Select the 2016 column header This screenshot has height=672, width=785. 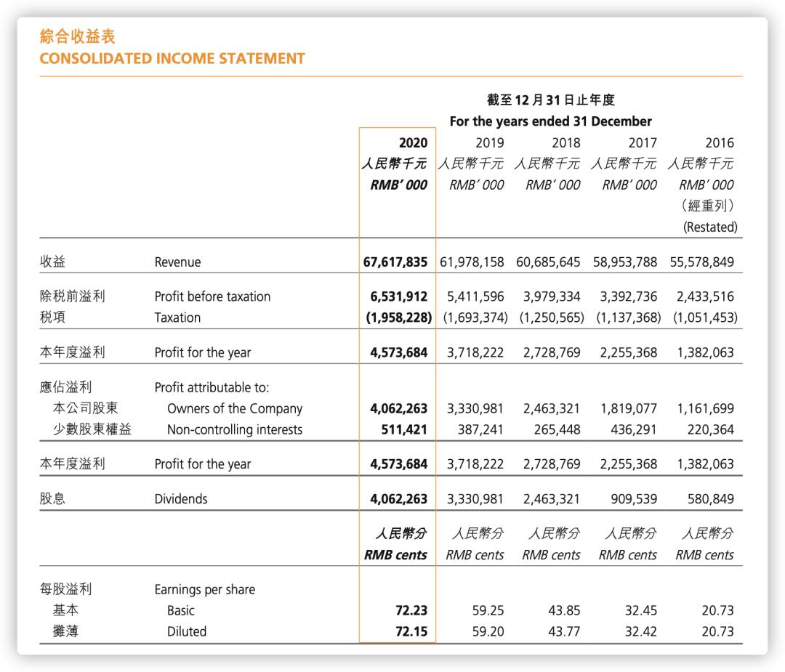[719, 143]
